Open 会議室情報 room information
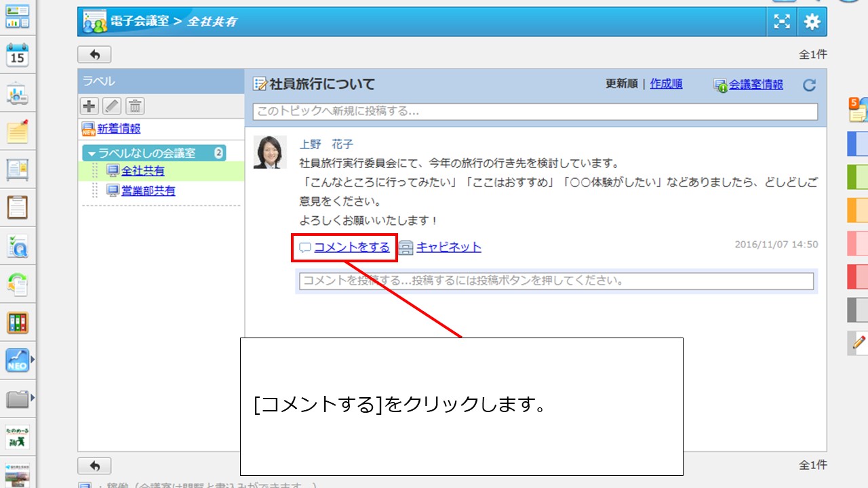The image size is (868, 488). (x=756, y=85)
